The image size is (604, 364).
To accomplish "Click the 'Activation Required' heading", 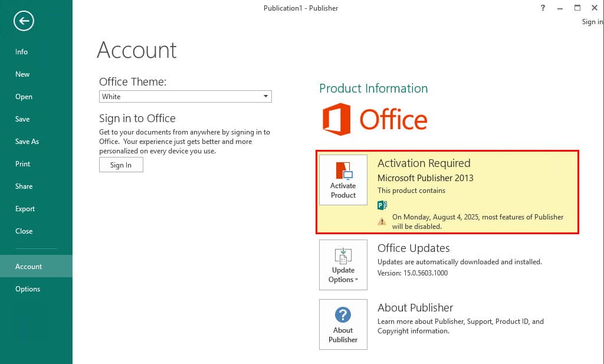I will pos(424,163).
